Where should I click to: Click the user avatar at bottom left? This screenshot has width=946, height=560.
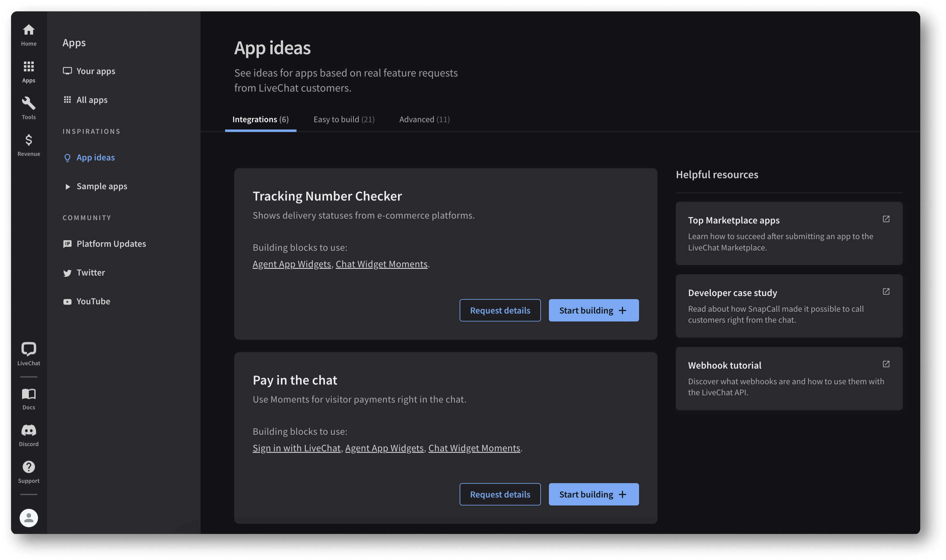[28, 518]
